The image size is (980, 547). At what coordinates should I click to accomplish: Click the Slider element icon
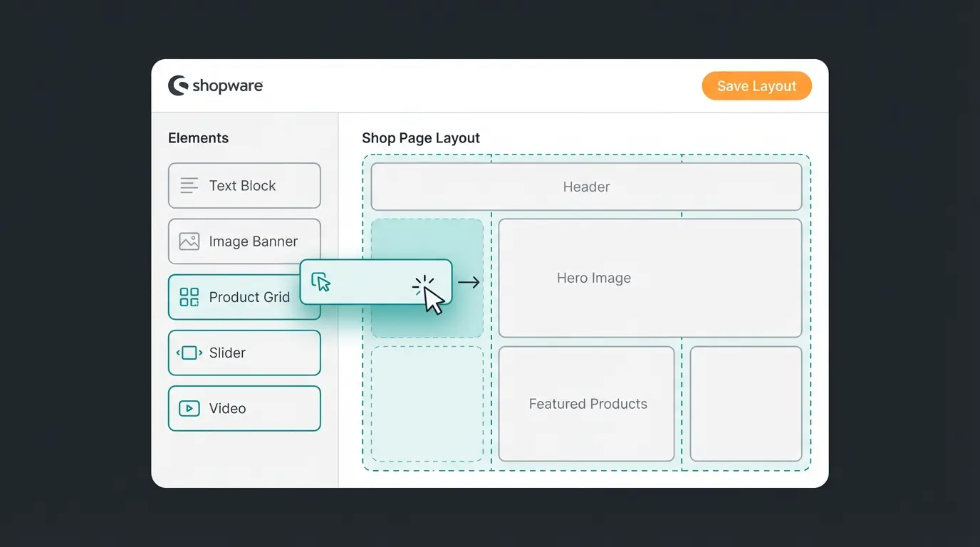187,352
